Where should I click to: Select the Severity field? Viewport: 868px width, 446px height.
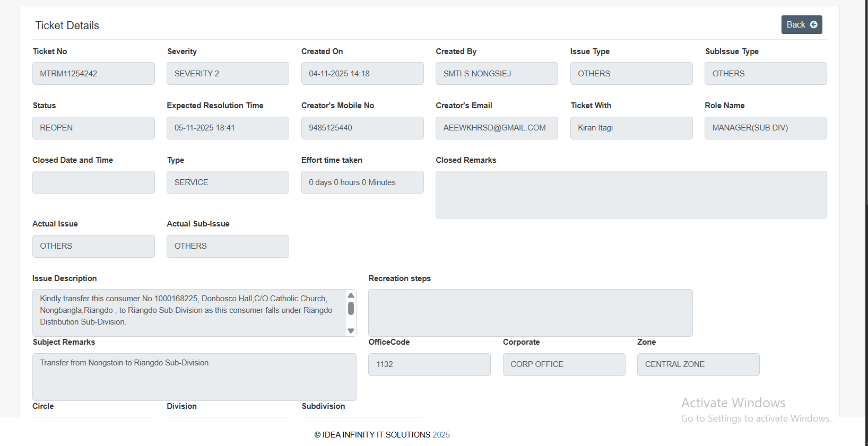[228, 74]
